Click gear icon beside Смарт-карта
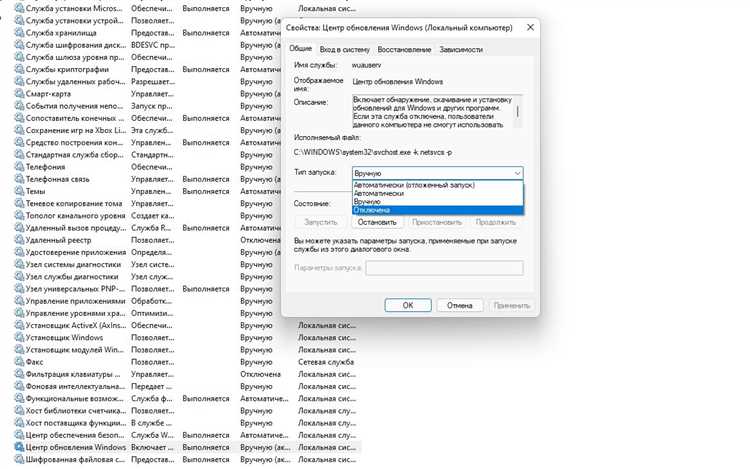Viewport: 750px width, 469px height. pos(19,94)
